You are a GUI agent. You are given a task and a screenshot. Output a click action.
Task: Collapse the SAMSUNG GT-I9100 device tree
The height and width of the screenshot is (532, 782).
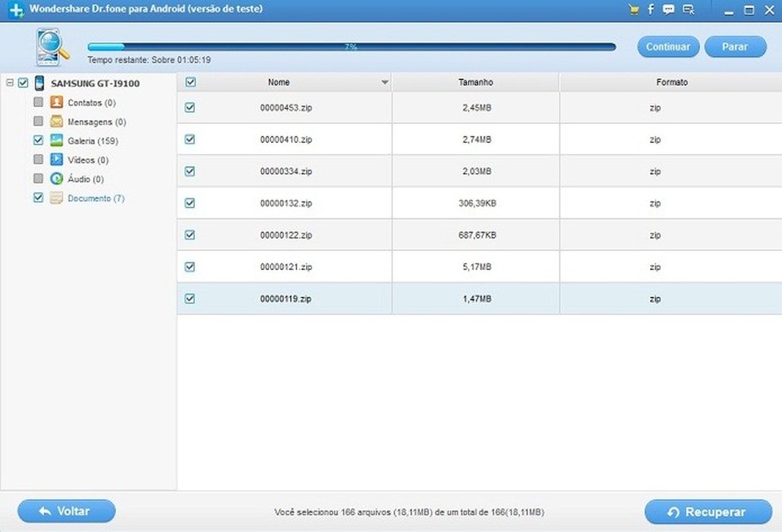coord(10,83)
